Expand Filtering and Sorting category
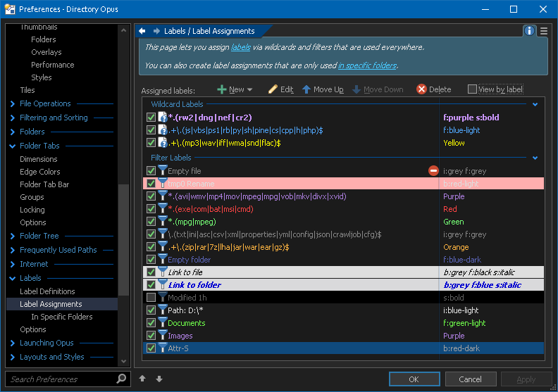The height and width of the screenshot is (392, 558). (x=13, y=118)
